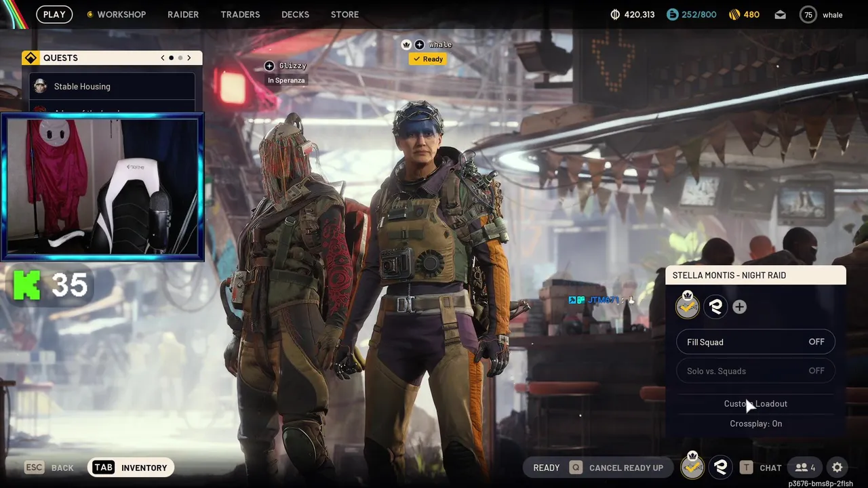Click the green Kick logo overlay
The height and width of the screenshot is (488, 868).
[x=26, y=285]
